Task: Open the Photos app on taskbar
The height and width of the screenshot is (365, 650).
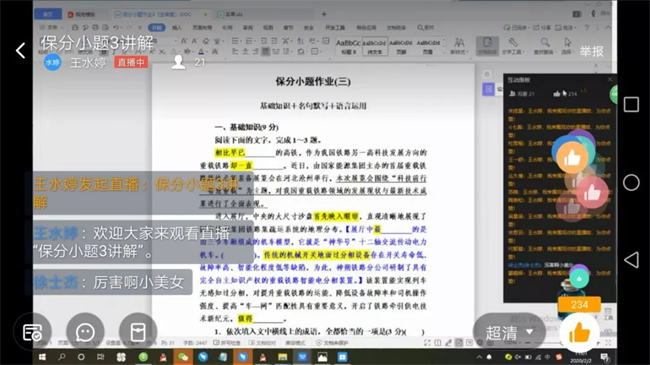Action: 322,357
